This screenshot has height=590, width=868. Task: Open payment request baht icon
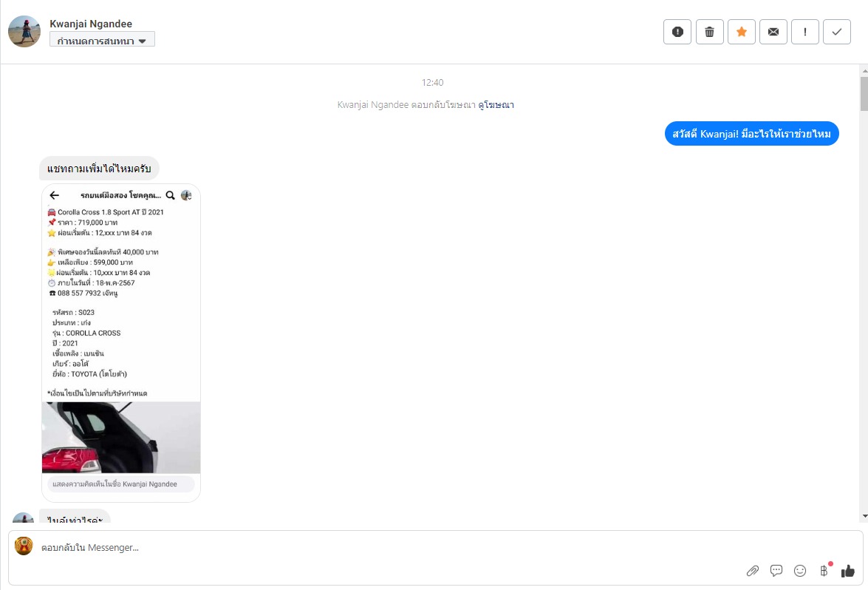click(x=824, y=570)
